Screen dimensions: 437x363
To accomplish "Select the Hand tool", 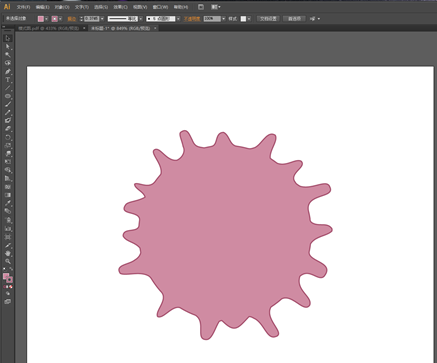I will [x=8, y=253].
